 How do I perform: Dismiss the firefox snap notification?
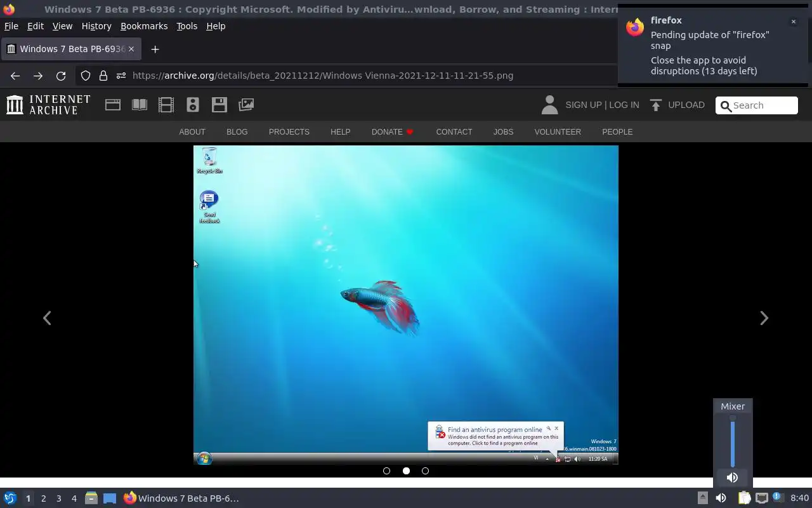pyautogui.click(x=793, y=22)
